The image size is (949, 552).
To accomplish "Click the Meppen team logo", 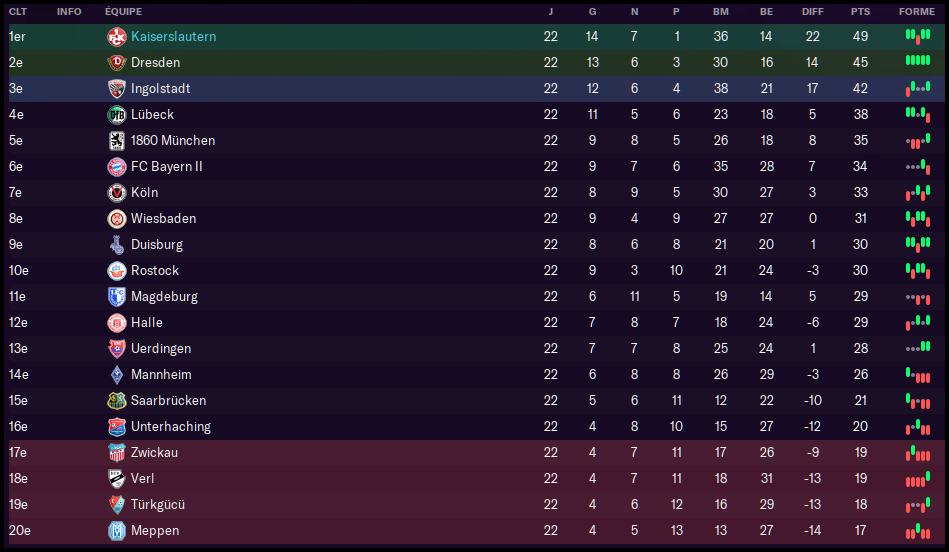I will point(116,530).
